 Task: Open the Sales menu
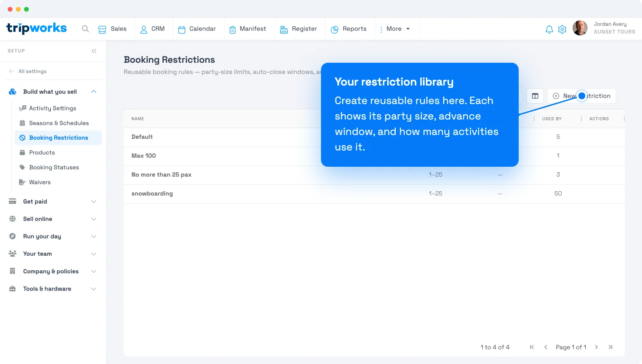click(112, 29)
